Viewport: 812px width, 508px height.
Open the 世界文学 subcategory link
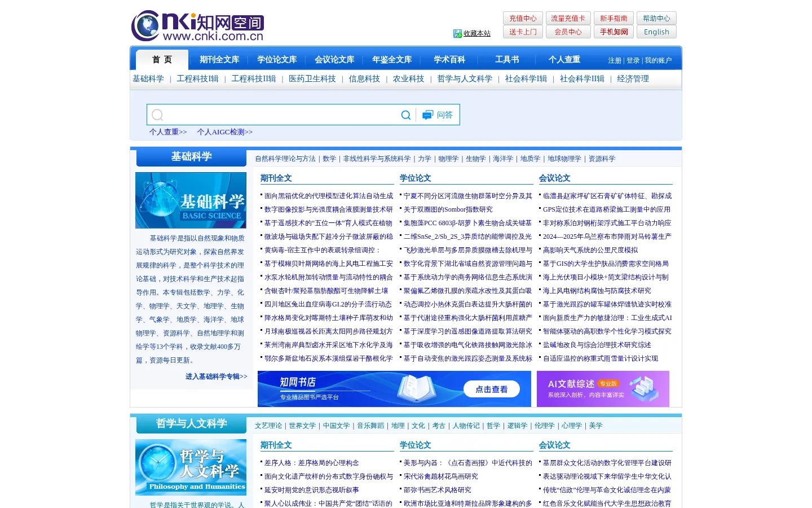[x=302, y=426]
